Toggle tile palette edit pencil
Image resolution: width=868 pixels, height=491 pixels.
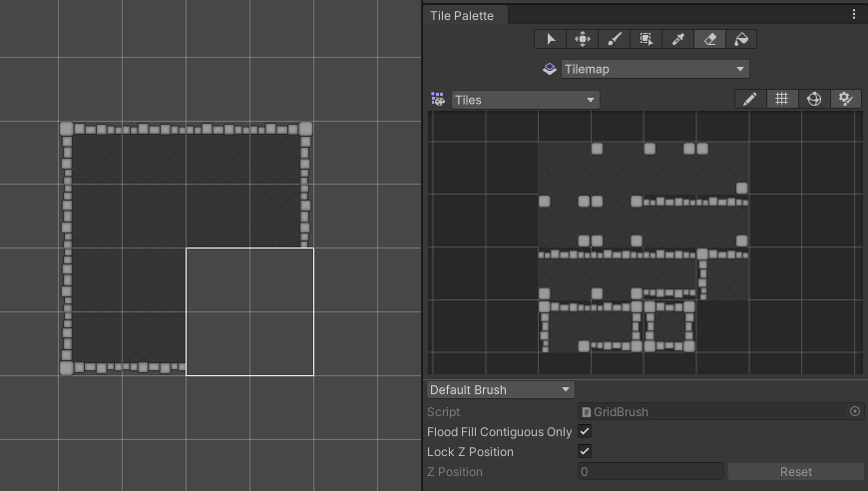click(750, 99)
